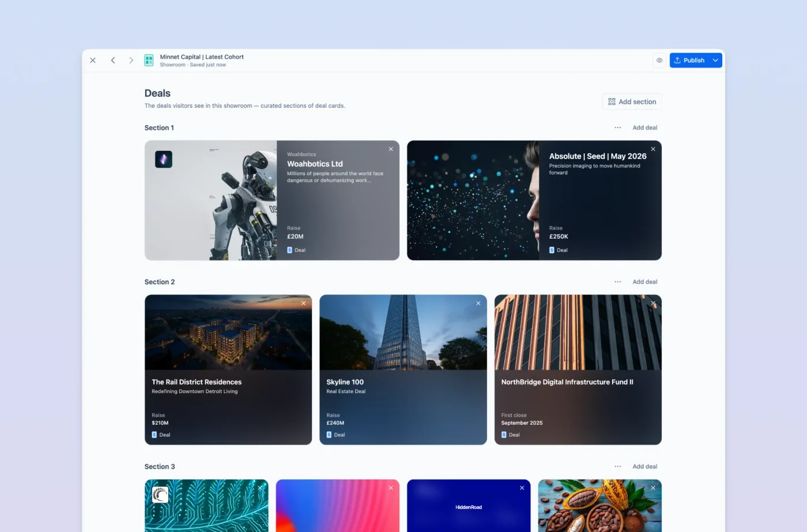Image resolution: width=807 pixels, height=532 pixels.
Task: Remove the Absolute Seed May 2026 card
Action: click(653, 149)
